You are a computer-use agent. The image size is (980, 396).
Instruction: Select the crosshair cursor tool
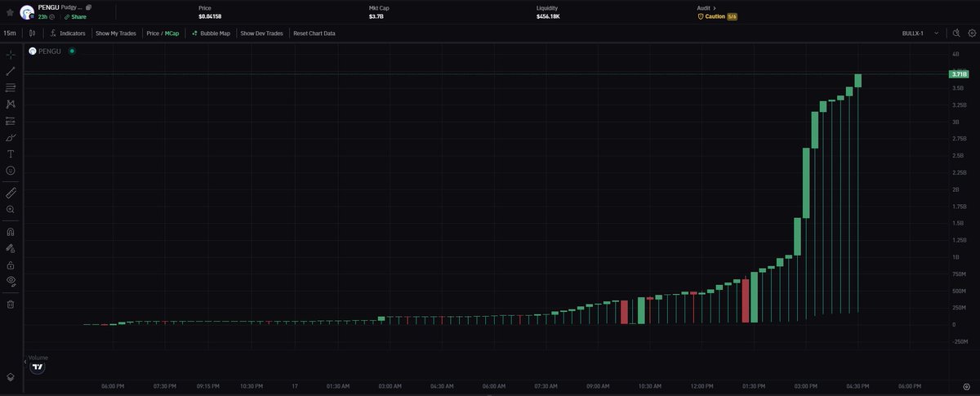point(10,55)
